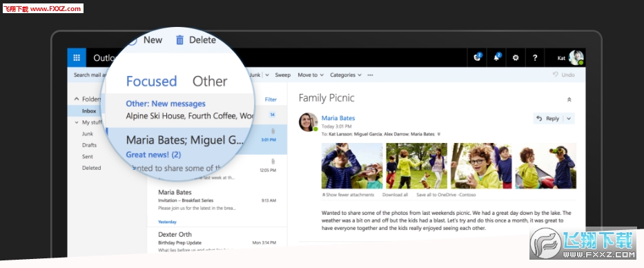Open the more actions ellipsis menu
The height and width of the screenshot is (268, 644).
[370, 75]
